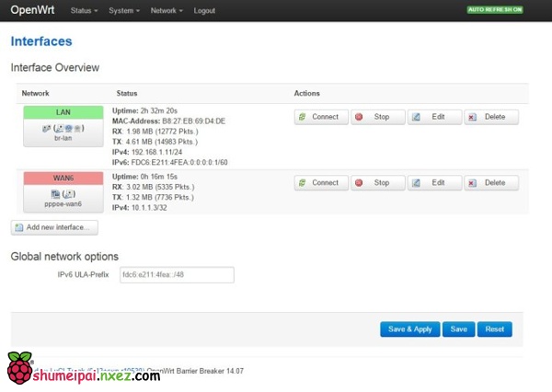Click Delete for the LAN interface
Image resolution: width=552 pixels, height=392 pixels.
click(x=491, y=117)
